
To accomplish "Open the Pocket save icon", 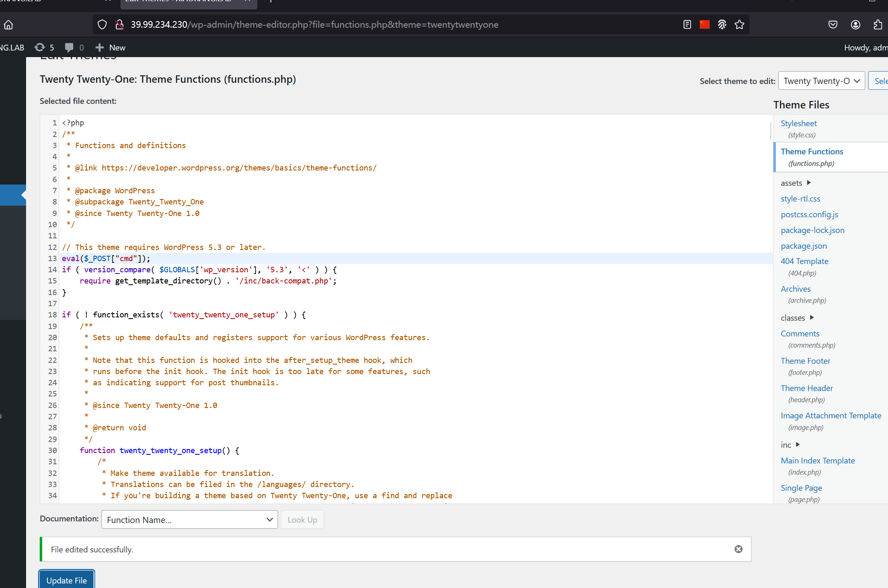I will tap(833, 25).
